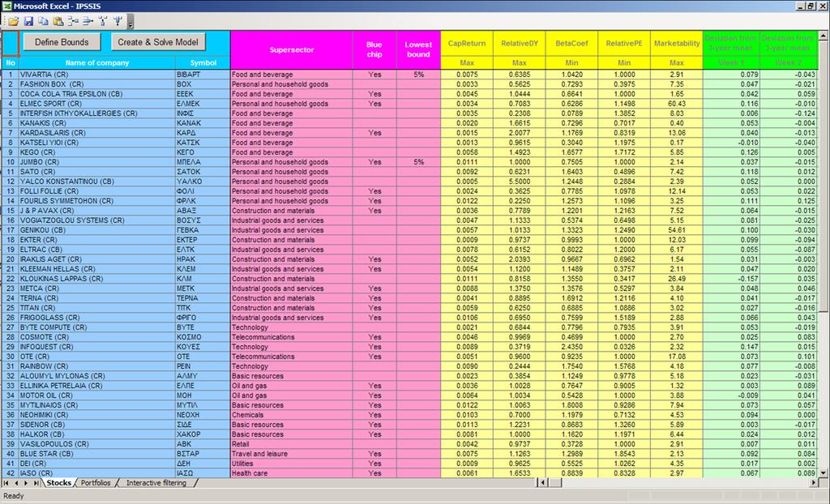Select the Name of company header cell
The width and height of the screenshot is (830, 504).
coord(97,62)
